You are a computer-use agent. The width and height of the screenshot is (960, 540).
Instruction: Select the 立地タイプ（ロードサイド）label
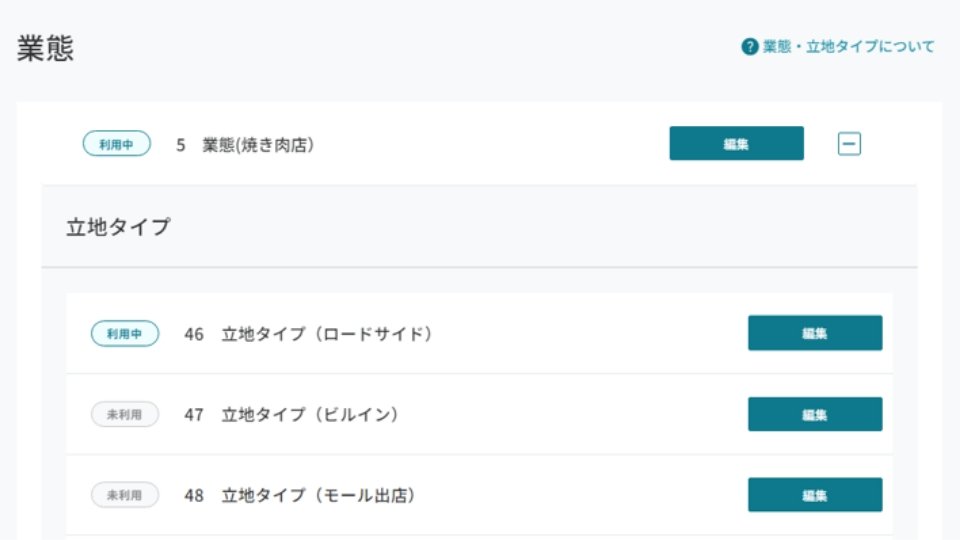327,334
